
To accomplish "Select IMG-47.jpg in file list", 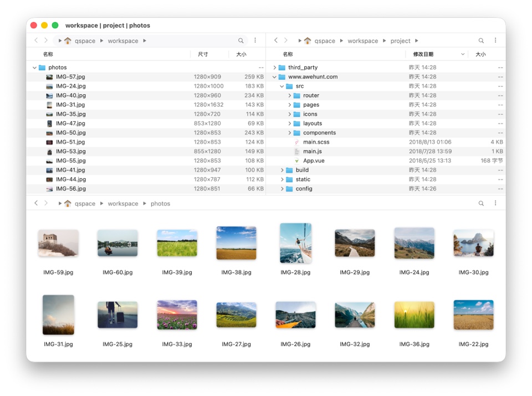I will coord(70,124).
